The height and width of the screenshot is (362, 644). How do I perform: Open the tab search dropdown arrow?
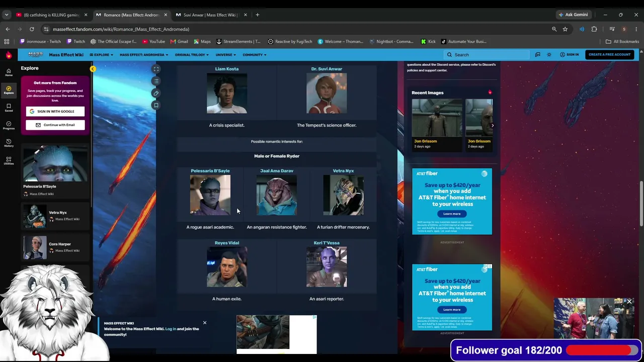tap(7, 15)
